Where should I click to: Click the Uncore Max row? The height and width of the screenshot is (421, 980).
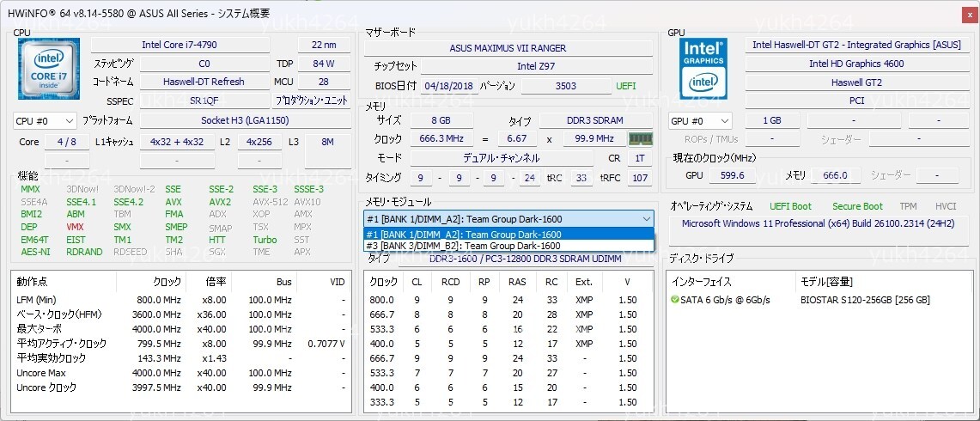tap(180, 374)
